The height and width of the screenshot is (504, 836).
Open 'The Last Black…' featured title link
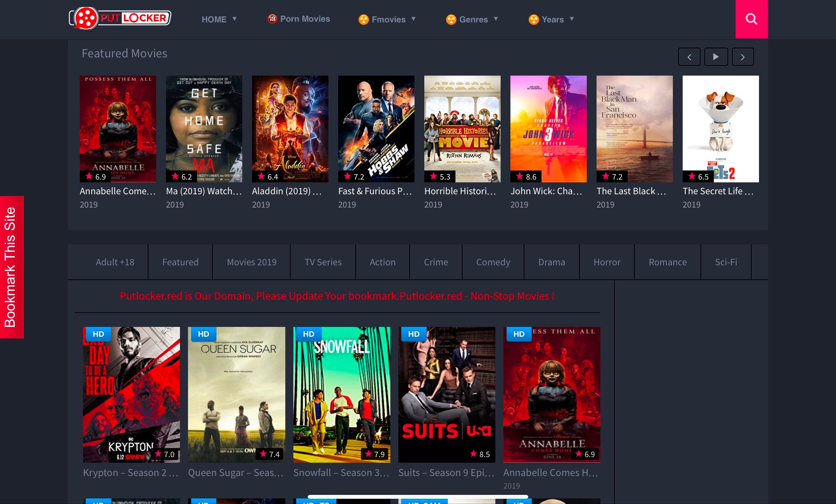(632, 191)
